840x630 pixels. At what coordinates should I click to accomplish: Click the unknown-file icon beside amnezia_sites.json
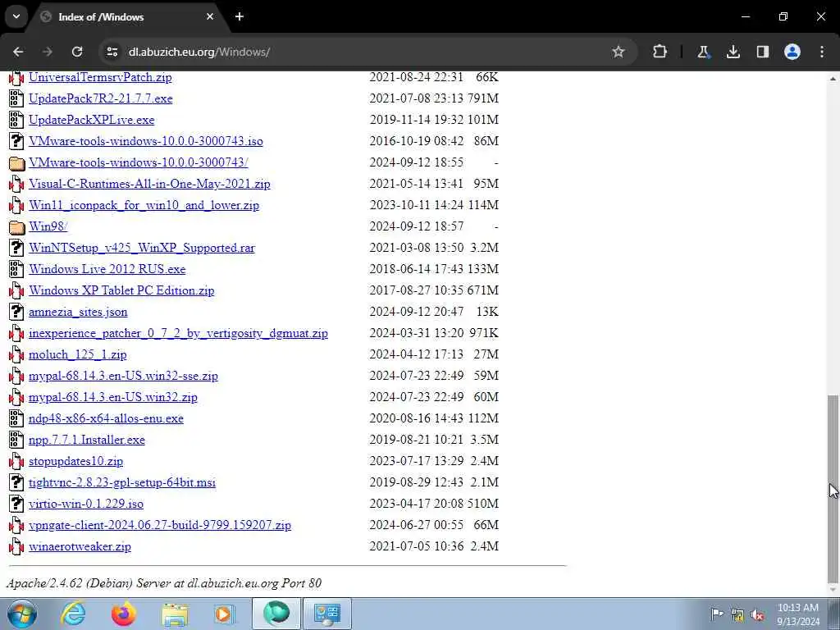pyautogui.click(x=16, y=311)
